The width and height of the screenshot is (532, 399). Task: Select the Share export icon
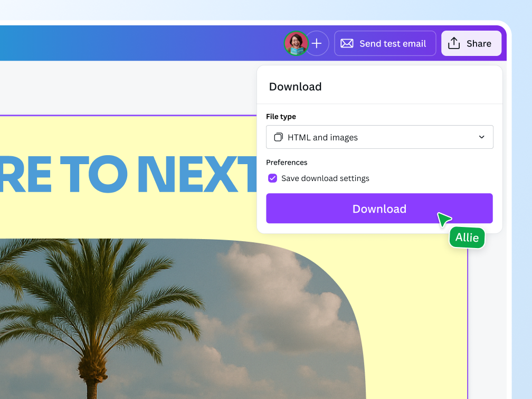point(454,43)
